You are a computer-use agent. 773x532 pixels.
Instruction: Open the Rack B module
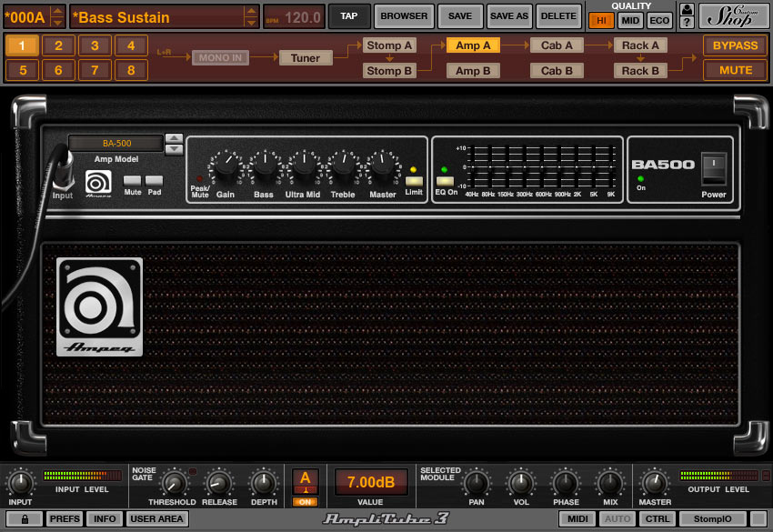[640, 71]
